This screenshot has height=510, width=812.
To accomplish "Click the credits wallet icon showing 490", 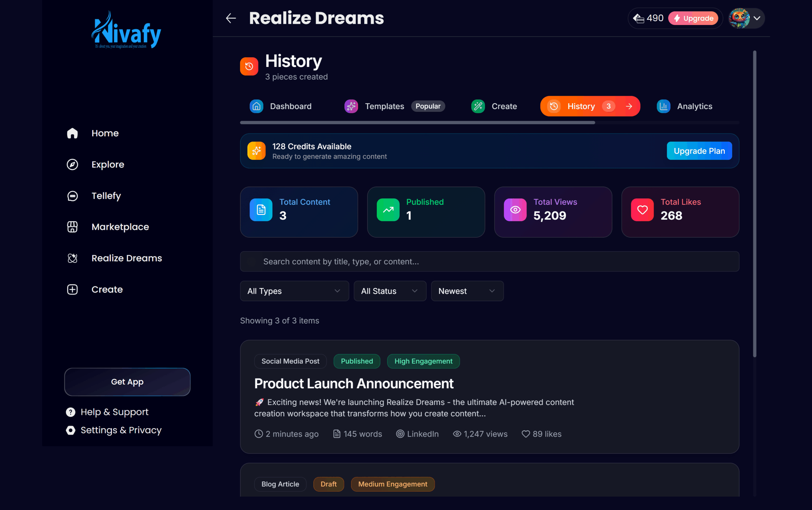I will click(x=638, y=18).
